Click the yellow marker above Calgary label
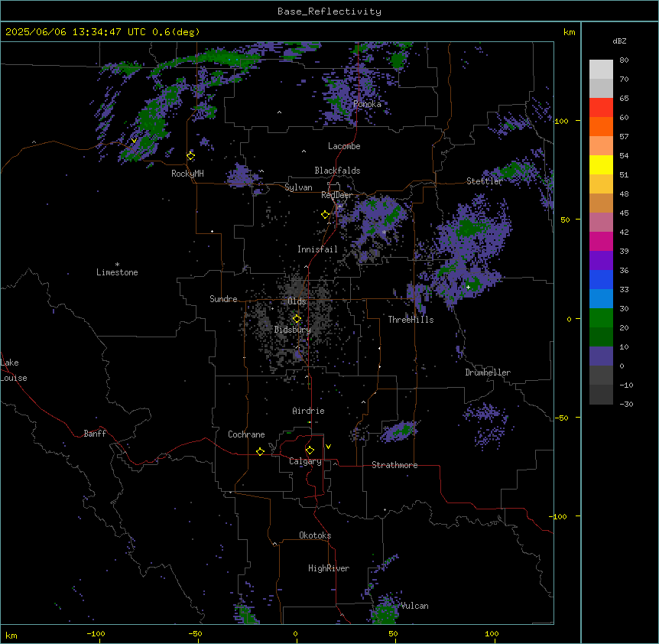This screenshot has height=644, width=659. pos(310,450)
